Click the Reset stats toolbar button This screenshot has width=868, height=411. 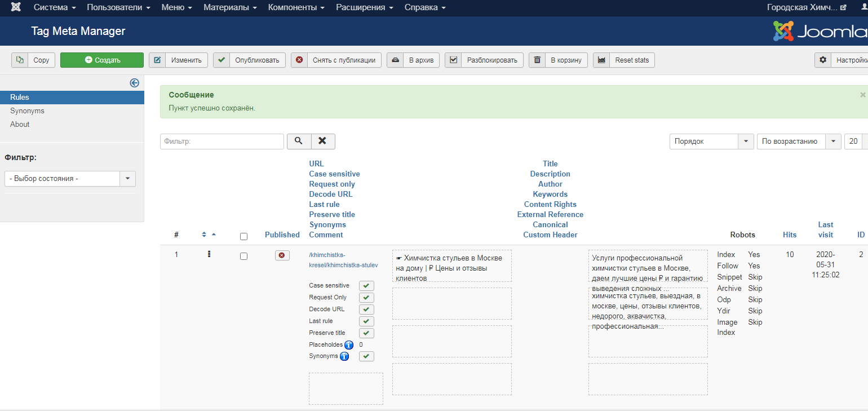(x=624, y=60)
